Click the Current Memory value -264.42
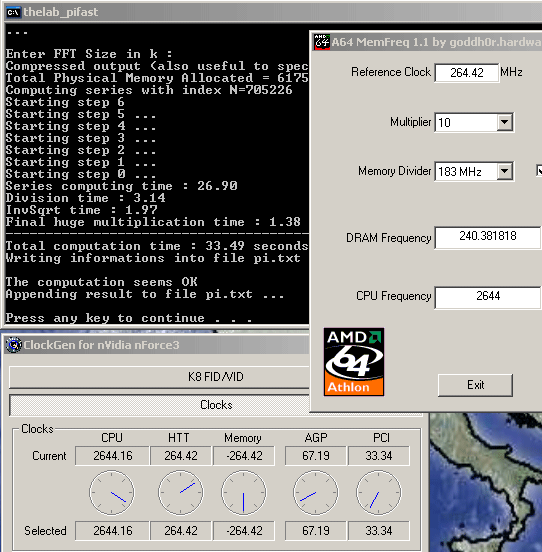The image size is (542, 552). pyautogui.click(x=244, y=456)
